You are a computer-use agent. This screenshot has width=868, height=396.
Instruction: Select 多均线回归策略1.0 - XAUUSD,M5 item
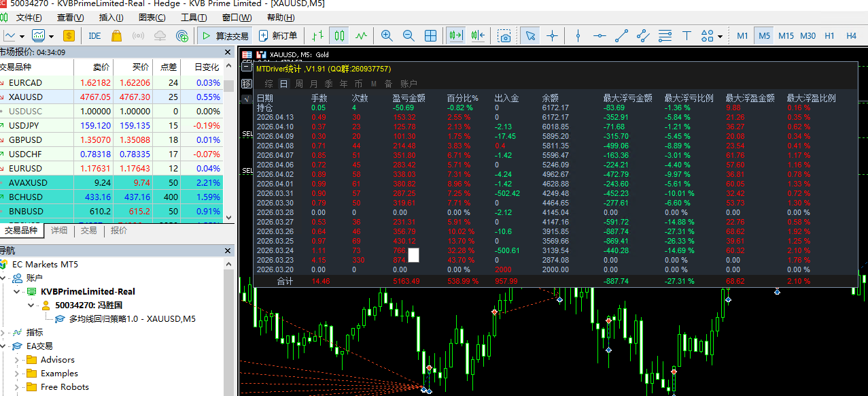(132, 318)
